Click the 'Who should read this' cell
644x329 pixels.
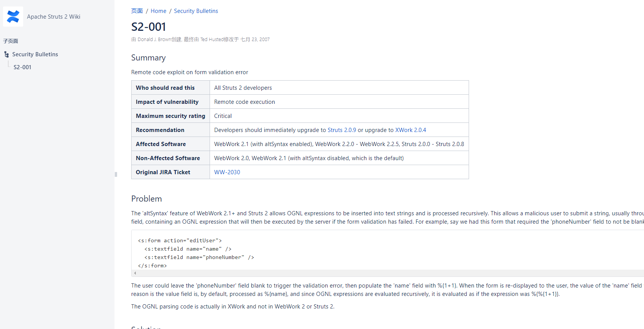pyautogui.click(x=171, y=87)
